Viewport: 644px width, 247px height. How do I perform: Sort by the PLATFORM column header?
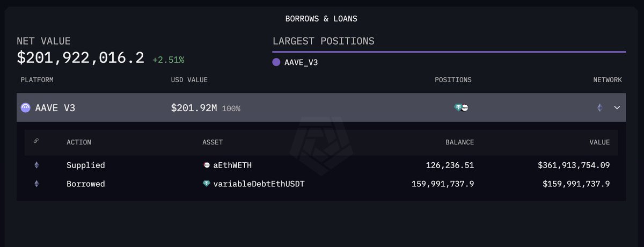[x=37, y=80]
